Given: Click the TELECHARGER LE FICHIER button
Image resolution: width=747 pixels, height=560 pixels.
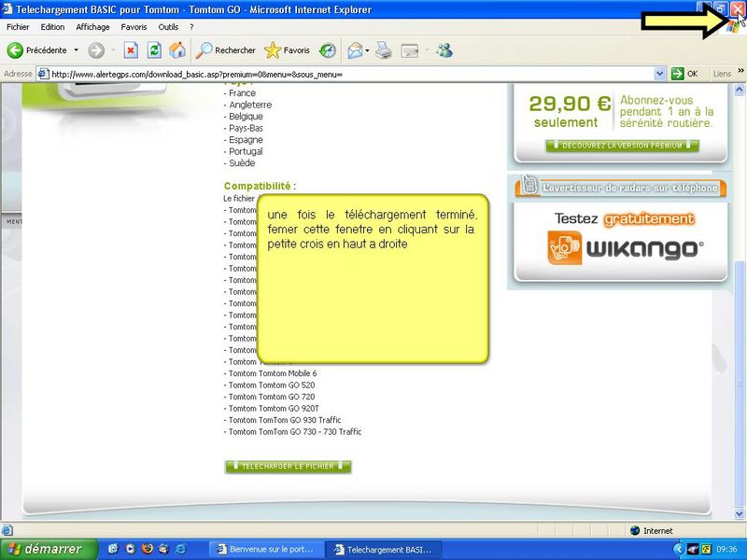Looking at the screenshot, I should pyautogui.click(x=288, y=466).
